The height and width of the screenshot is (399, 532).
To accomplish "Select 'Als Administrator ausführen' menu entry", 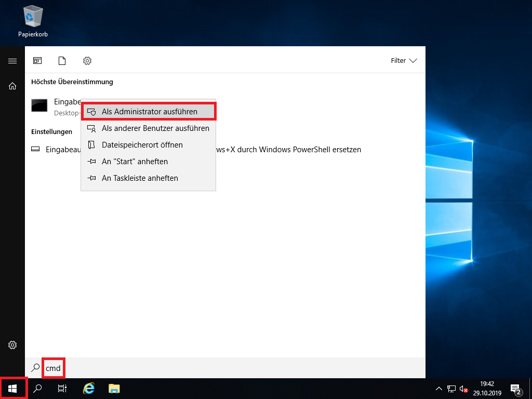I will coord(149,112).
